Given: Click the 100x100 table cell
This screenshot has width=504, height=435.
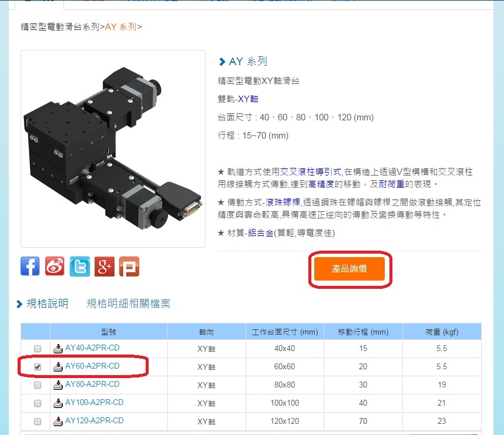Looking at the screenshot, I should (285, 403).
